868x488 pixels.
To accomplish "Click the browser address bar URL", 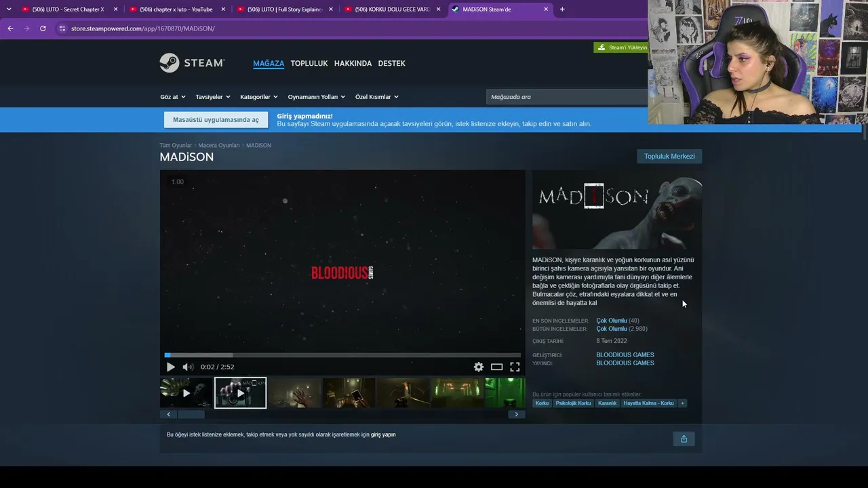I will point(142,28).
